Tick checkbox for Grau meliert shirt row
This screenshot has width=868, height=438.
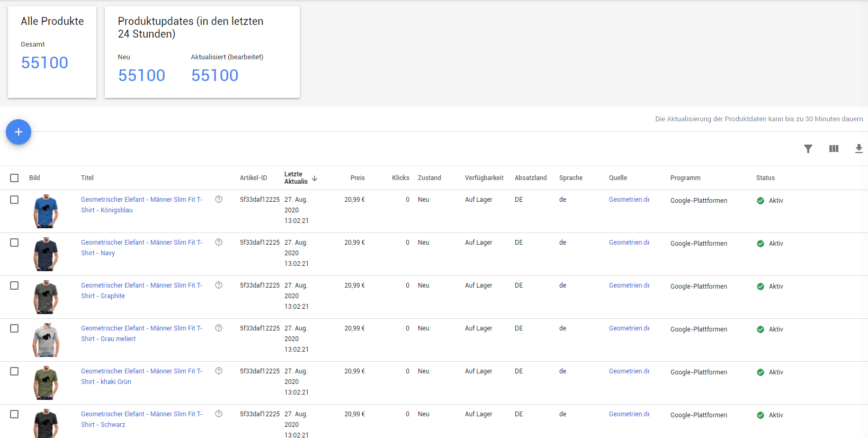14,328
